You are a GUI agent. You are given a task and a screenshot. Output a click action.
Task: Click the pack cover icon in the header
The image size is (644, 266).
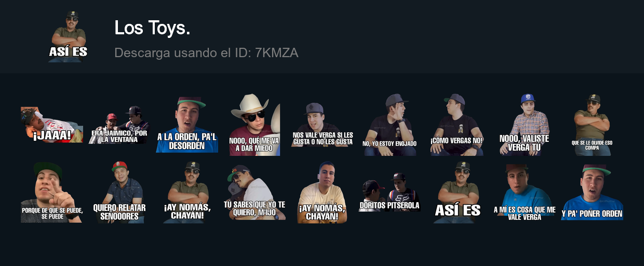[x=68, y=36]
